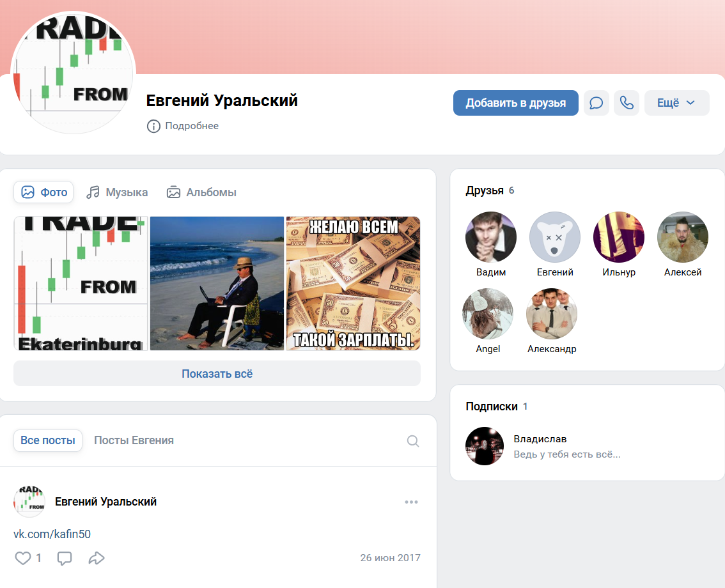Screen dimensions: 725x588
Task: Search wall posts with magnifier icon
Action: click(x=413, y=441)
